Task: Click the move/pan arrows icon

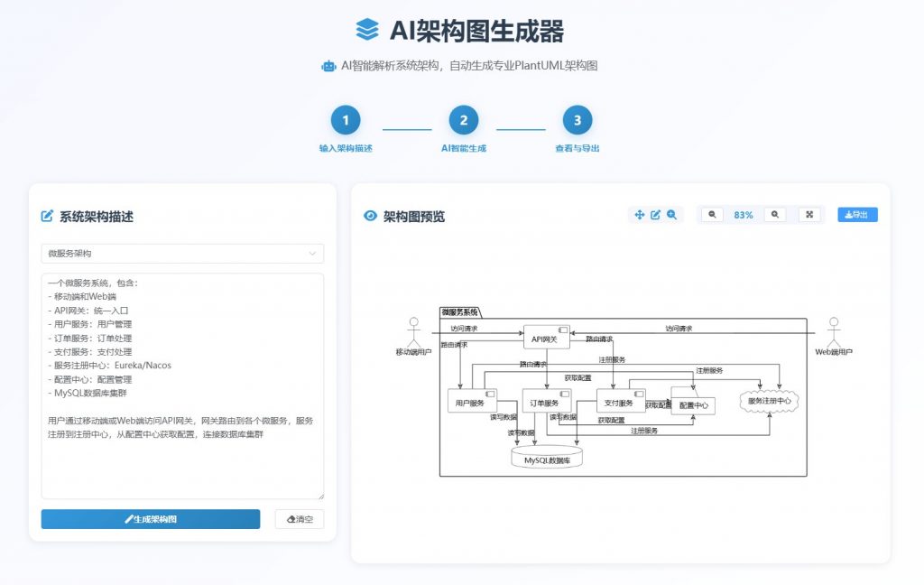Action: [640, 215]
